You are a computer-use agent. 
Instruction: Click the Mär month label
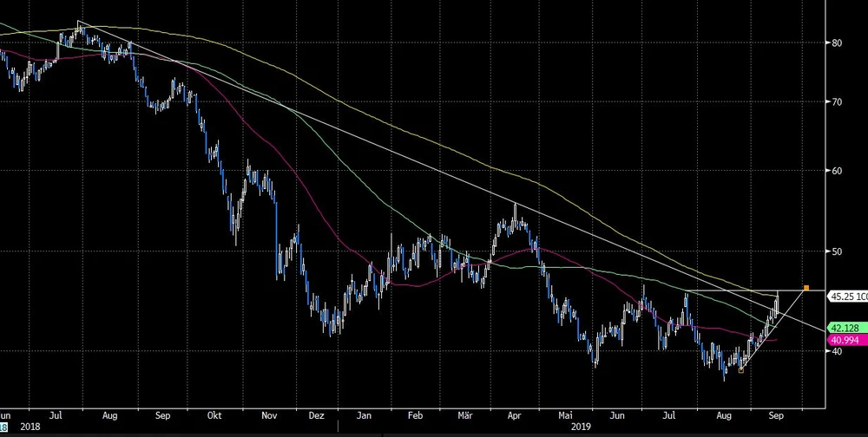tap(464, 416)
